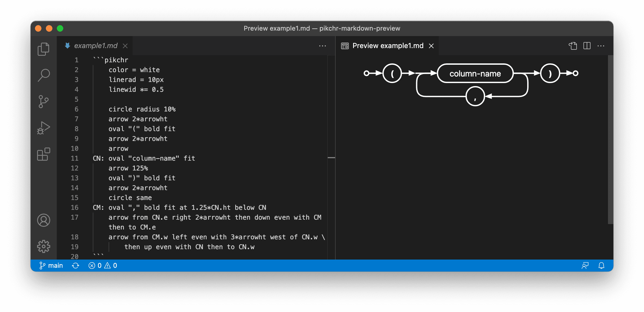This screenshot has width=644, height=312.
Task: Click code text 'color = white'
Action: tap(134, 70)
